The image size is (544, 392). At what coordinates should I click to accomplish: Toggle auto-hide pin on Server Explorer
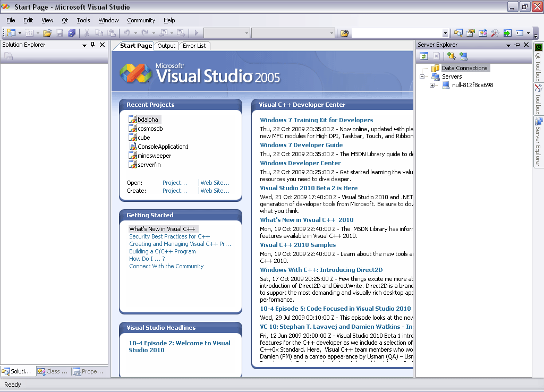[x=517, y=45]
